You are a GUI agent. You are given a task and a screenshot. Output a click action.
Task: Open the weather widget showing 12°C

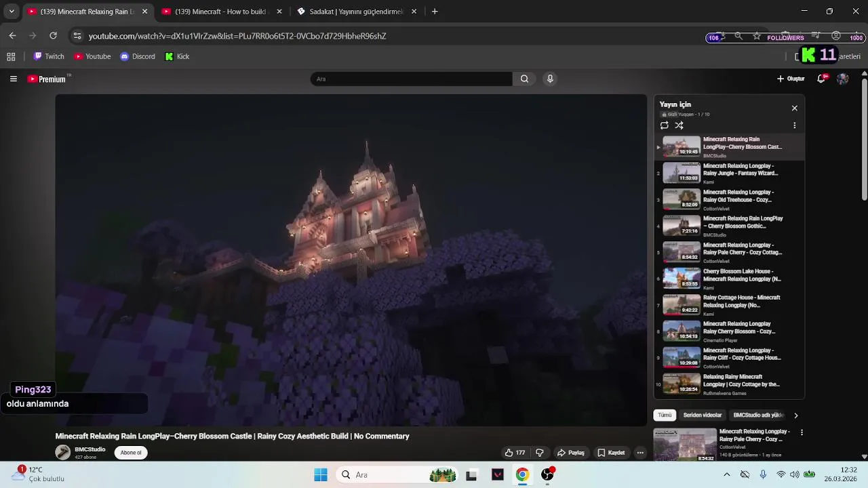[39, 474]
